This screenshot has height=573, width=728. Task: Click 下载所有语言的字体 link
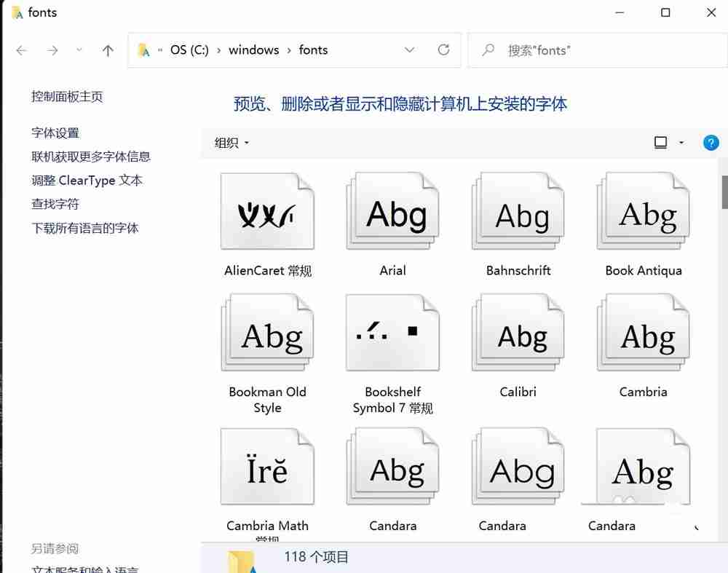85,228
